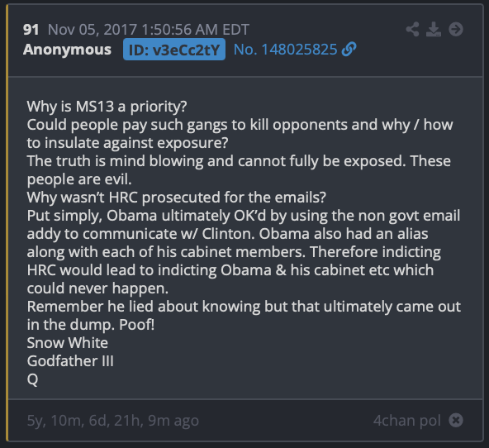This screenshot has height=448, width=489.
Task: Click the 'Snow White' line in the post
Action: point(68,342)
